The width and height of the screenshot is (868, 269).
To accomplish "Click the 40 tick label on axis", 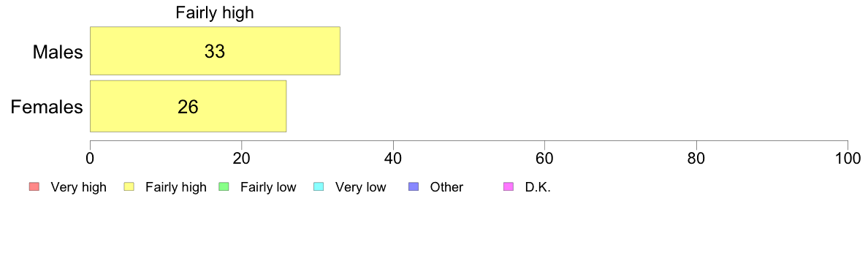I will 393,159.
